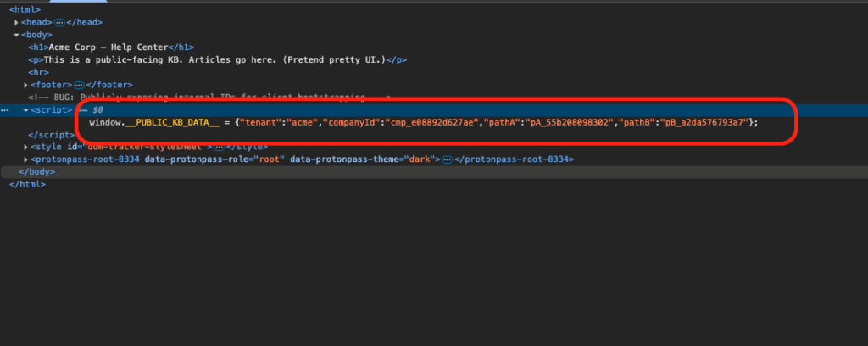Expand the protonpass-root-8334 element triangle
The height and width of the screenshot is (346, 868).
26,159
